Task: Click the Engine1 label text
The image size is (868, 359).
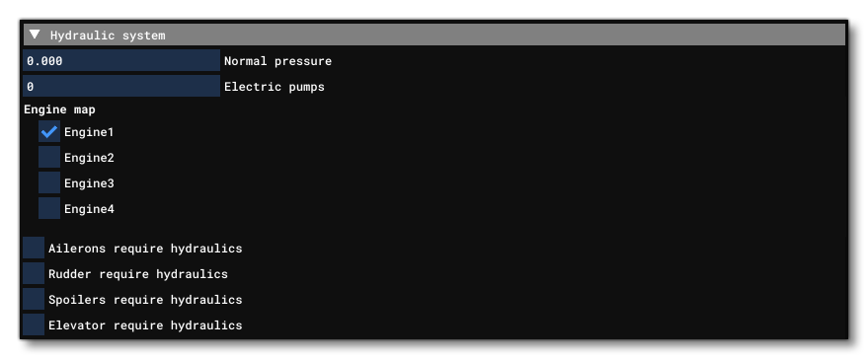Action: [x=89, y=132]
